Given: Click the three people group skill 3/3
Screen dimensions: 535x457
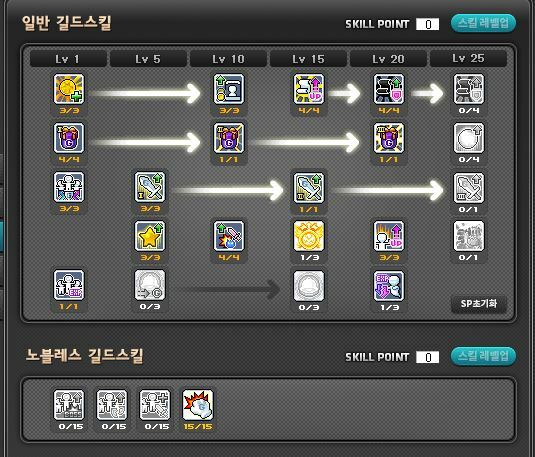Looking at the screenshot, I should click(69, 187).
